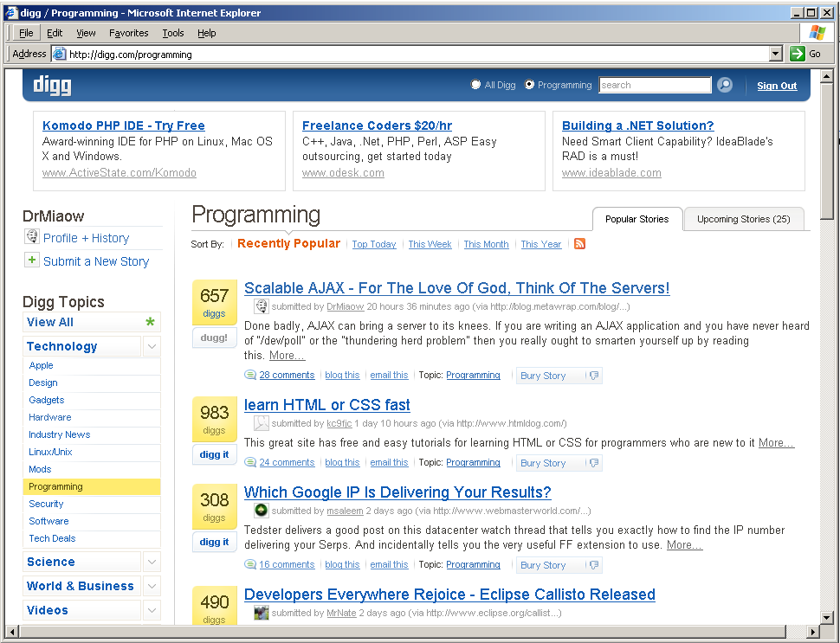This screenshot has width=840, height=643.
Task: Collapse the Technology topic list arrow
Action: (x=152, y=346)
